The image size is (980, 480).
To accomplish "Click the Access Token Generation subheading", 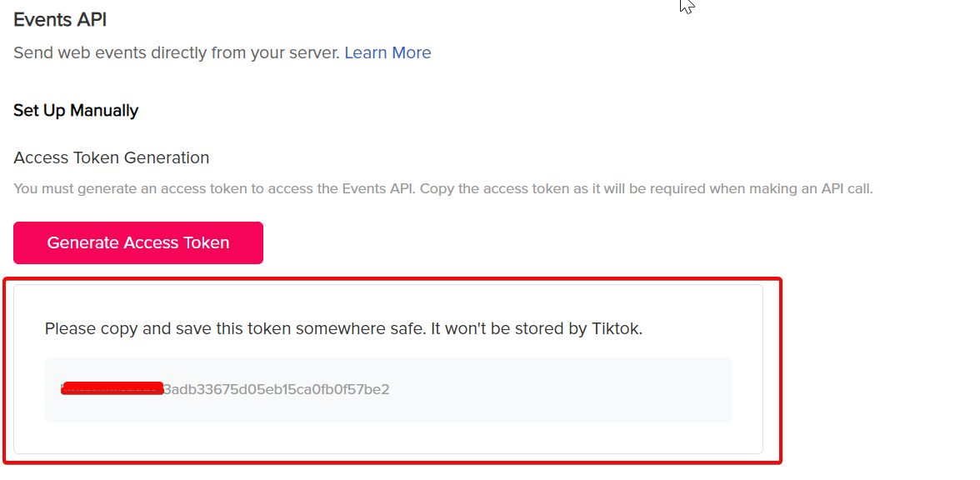I will [x=112, y=157].
